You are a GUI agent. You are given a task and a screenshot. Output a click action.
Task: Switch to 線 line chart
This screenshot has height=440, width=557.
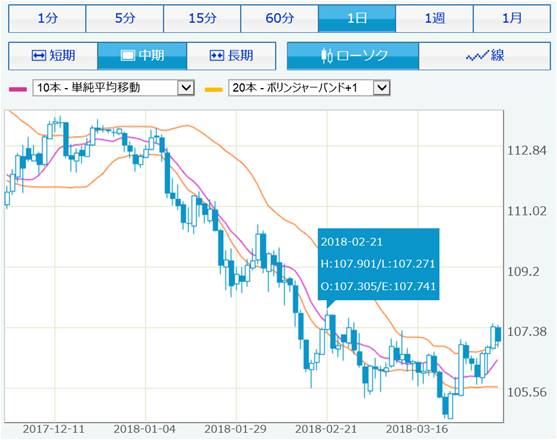coord(485,56)
